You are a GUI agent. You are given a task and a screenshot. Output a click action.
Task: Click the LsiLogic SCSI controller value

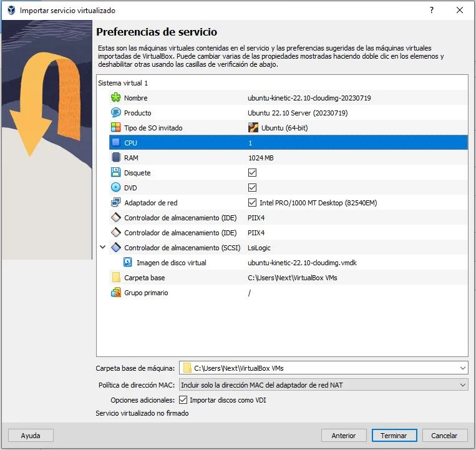tap(259, 248)
